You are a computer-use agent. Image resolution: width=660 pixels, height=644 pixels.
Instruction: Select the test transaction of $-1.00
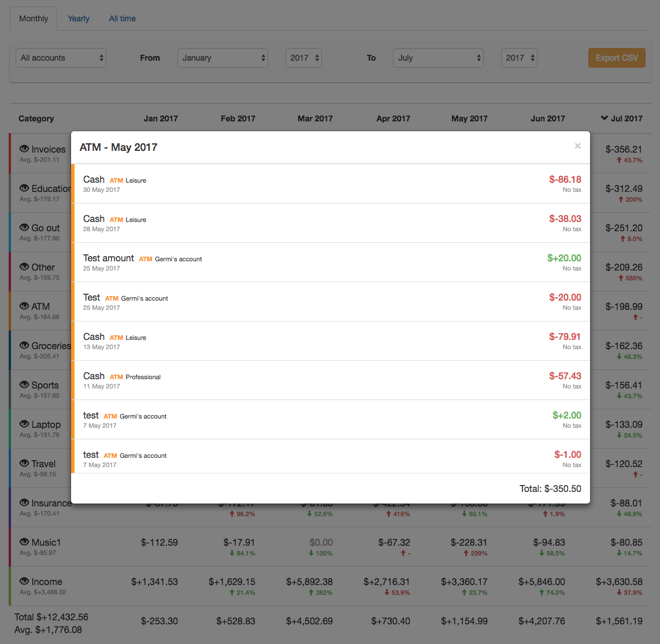pyautogui.click(x=331, y=456)
